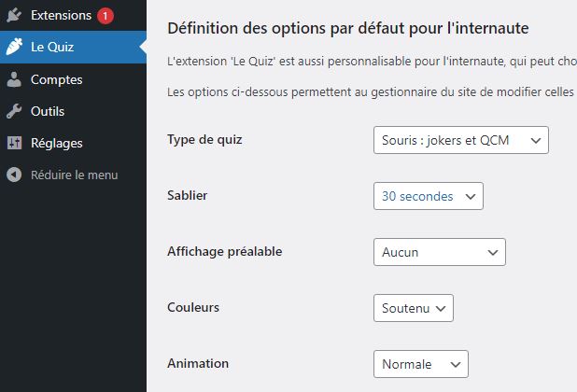Viewport: 577px width, 392px height.
Task: Open the Extensions menu item
Action: point(61,16)
